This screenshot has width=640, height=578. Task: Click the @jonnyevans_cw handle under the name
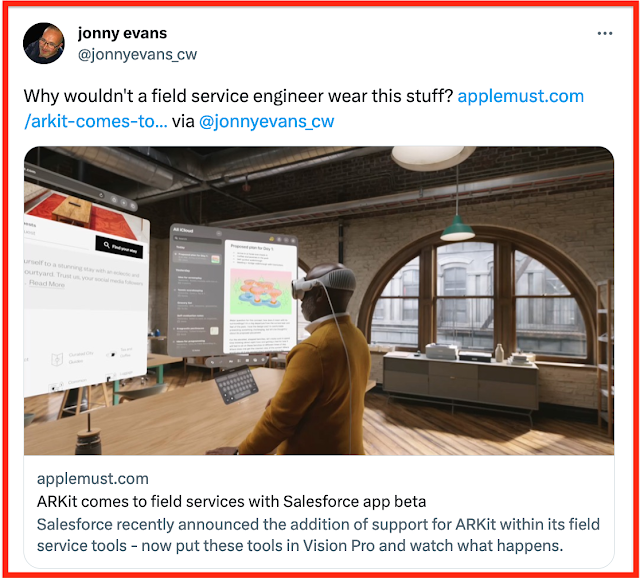(x=137, y=54)
